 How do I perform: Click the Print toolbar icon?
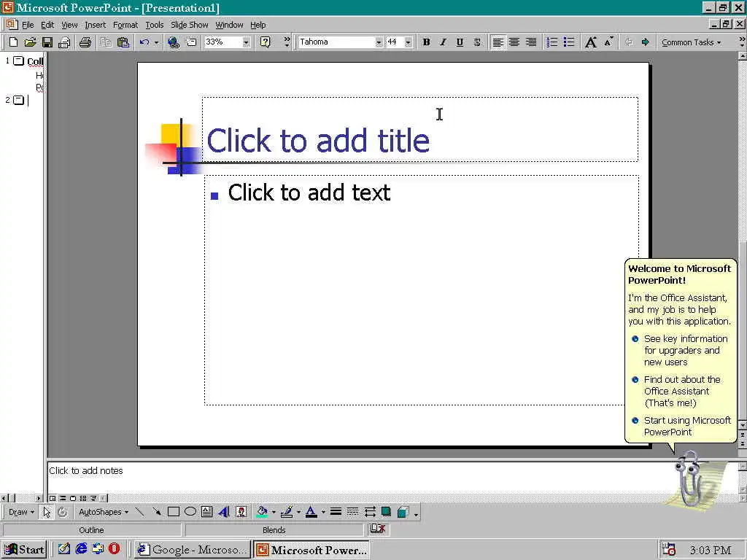[x=85, y=42]
